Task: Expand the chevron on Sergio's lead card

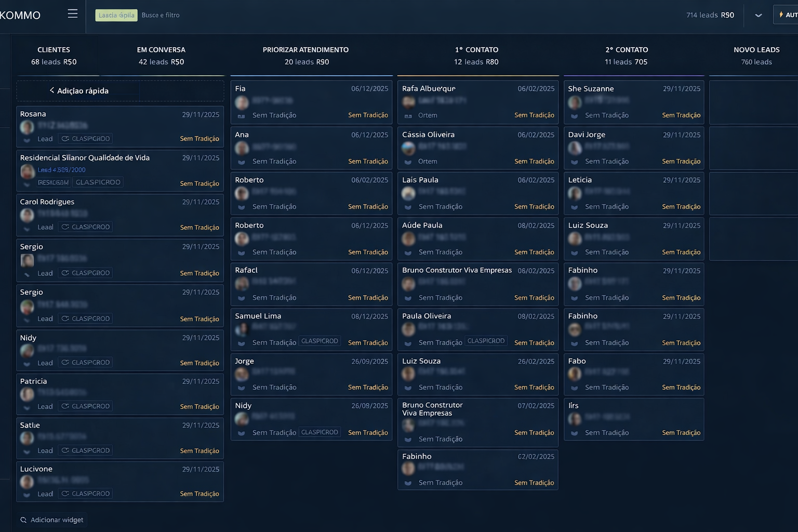Action: [26, 273]
